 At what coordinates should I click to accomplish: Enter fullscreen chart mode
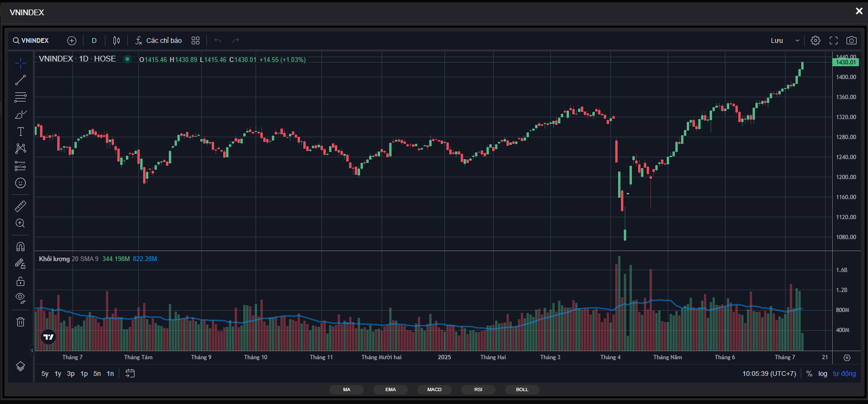[x=834, y=40]
